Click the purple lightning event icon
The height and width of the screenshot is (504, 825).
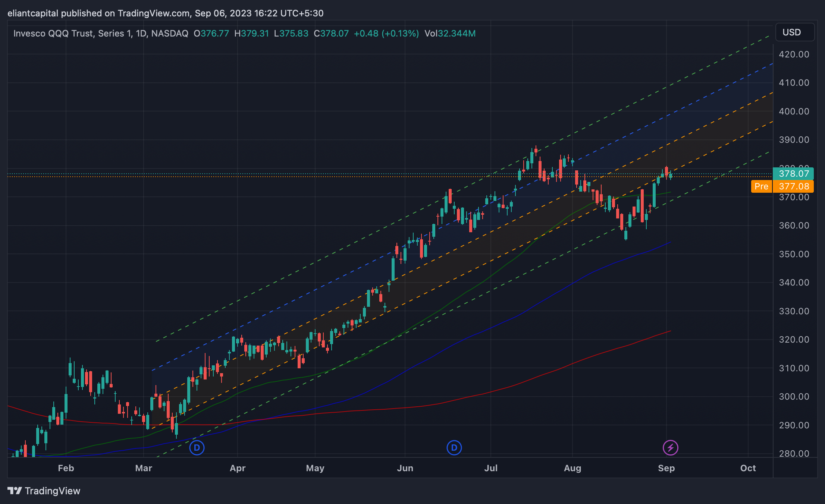670,447
